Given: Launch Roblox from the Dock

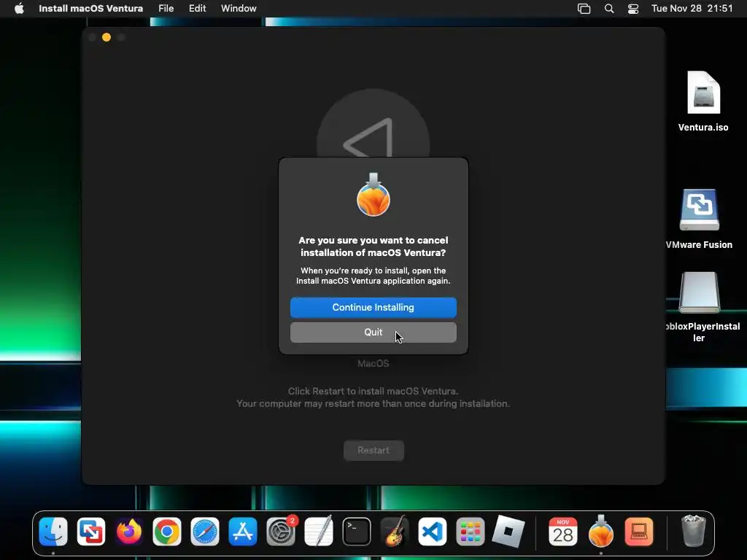Looking at the screenshot, I should pyautogui.click(x=508, y=532).
